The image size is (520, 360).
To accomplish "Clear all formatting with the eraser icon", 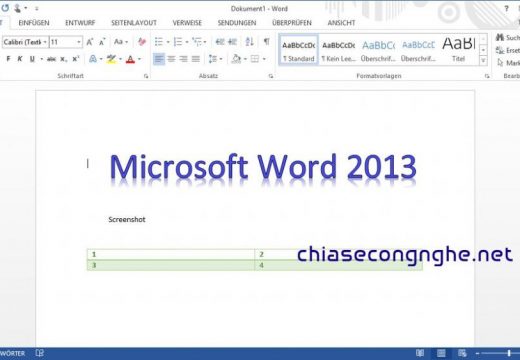I will click(x=142, y=42).
